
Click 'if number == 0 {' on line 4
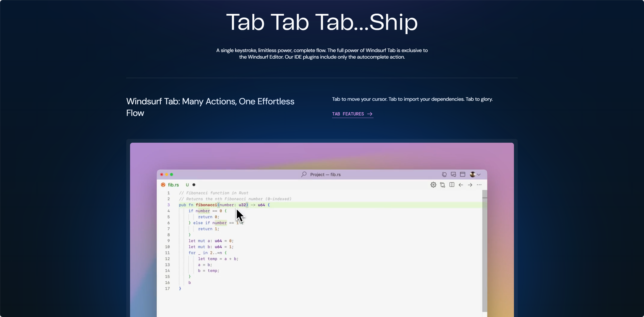tap(208, 211)
